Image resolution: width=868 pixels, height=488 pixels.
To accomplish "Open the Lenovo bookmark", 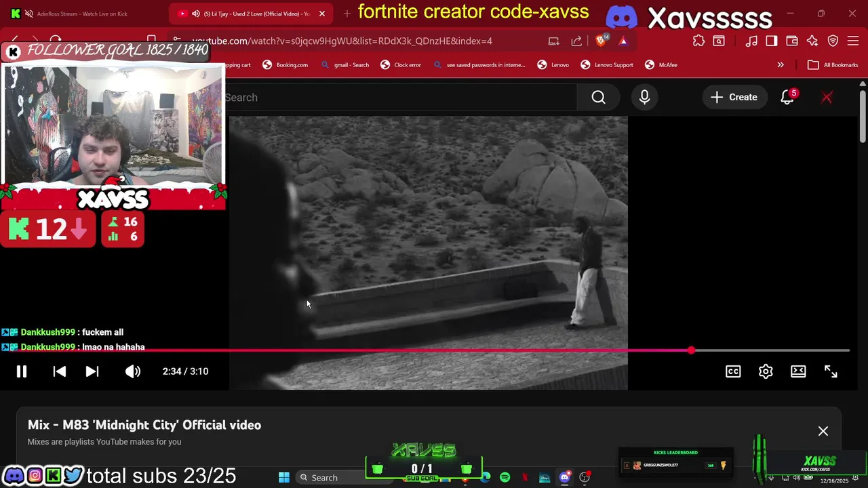I will click(x=553, y=65).
